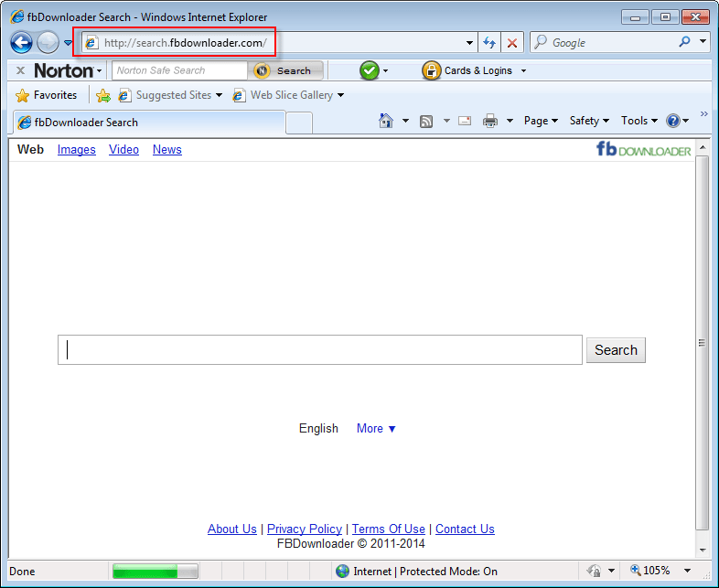Open the News search link

pos(166,149)
